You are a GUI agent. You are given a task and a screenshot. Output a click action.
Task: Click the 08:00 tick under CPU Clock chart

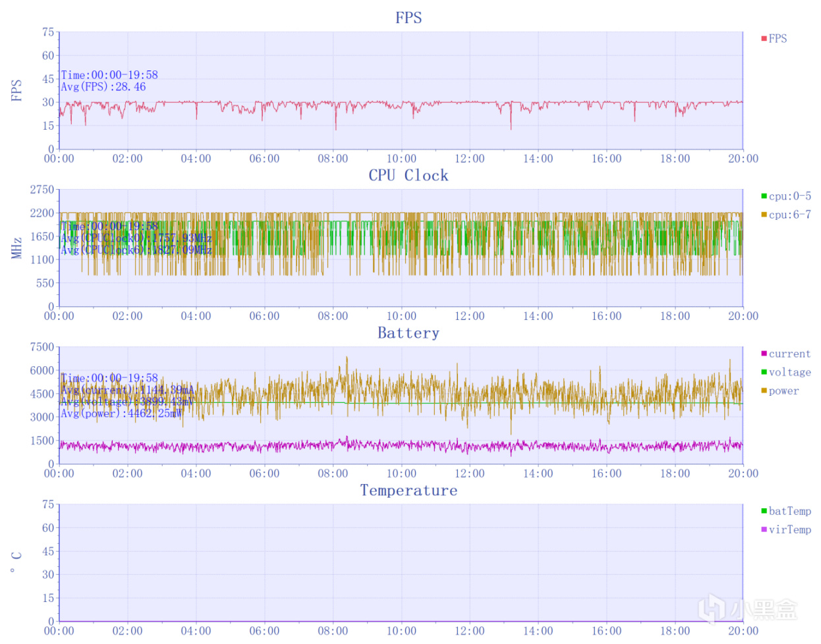click(x=333, y=316)
